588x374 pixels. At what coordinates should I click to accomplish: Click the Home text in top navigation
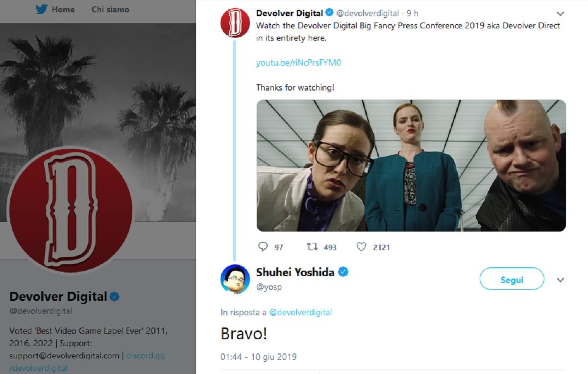[63, 9]
